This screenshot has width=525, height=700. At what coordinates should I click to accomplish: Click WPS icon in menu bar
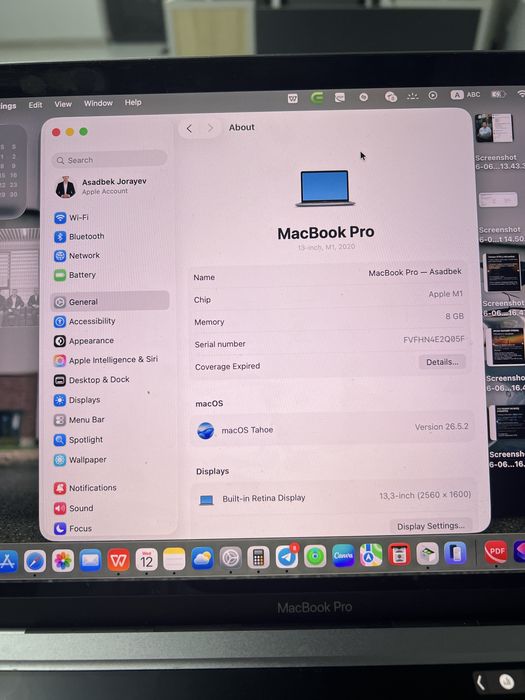[x=293, y=98]
